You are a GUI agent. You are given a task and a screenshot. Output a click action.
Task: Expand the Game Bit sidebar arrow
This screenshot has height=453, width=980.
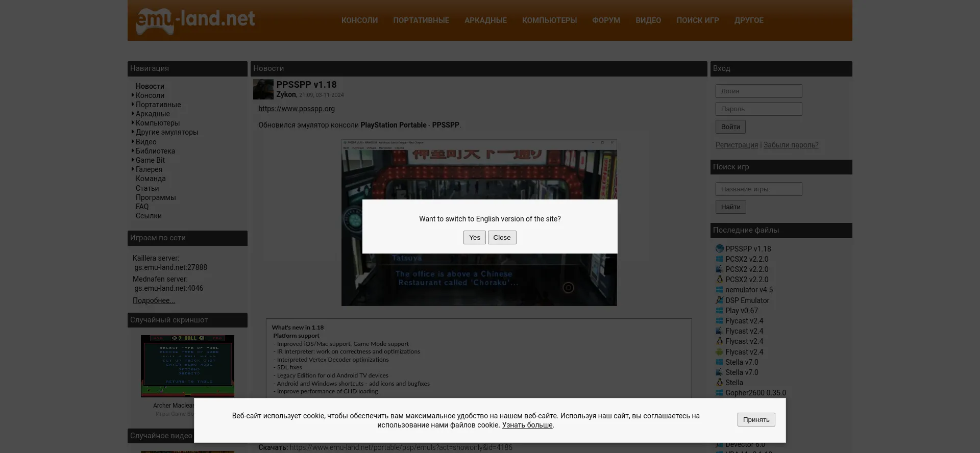click(133, 160)
